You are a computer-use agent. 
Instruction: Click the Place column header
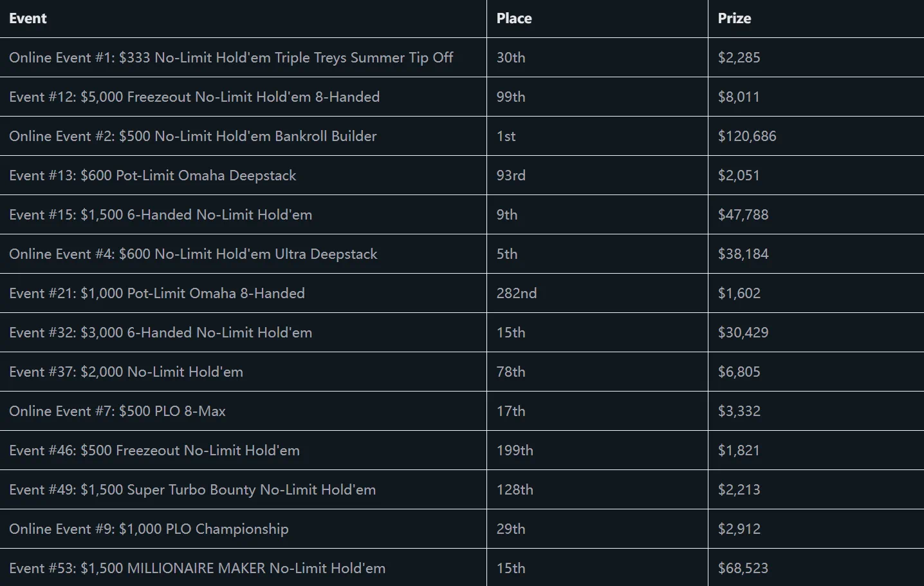tap(514, 19)
